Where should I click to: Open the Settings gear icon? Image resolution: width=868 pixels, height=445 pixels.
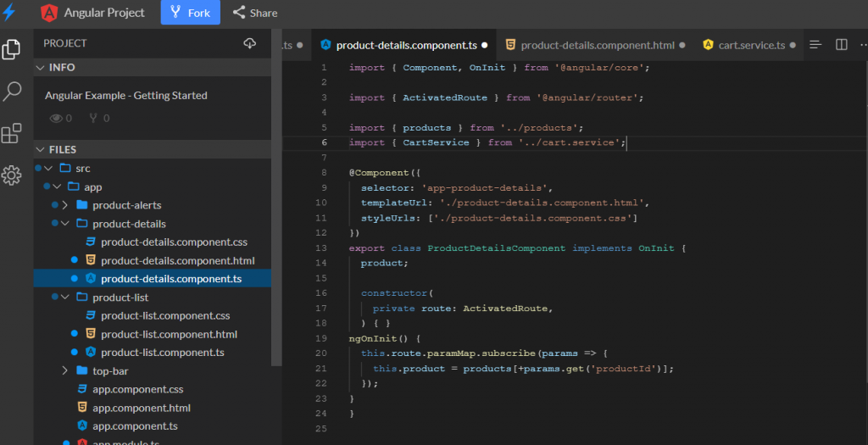[12, 175]
